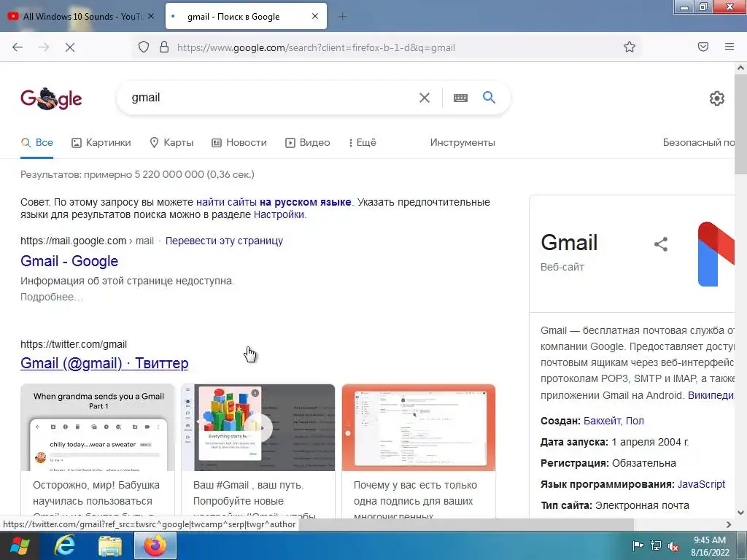Image resolution: width=747 pixels, height=560 pixels.
Task: Open the tracking protection shield icon
Action: click(144, 47)
